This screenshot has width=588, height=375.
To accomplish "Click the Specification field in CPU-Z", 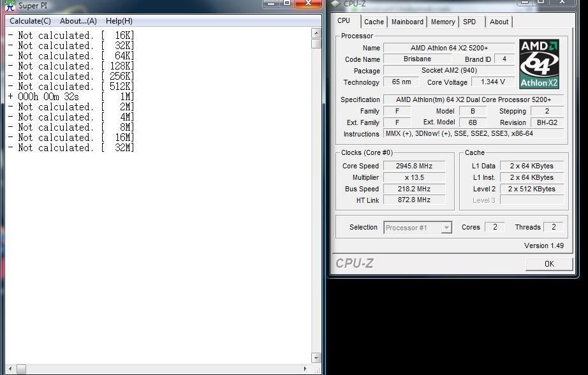I will (473, 99).
